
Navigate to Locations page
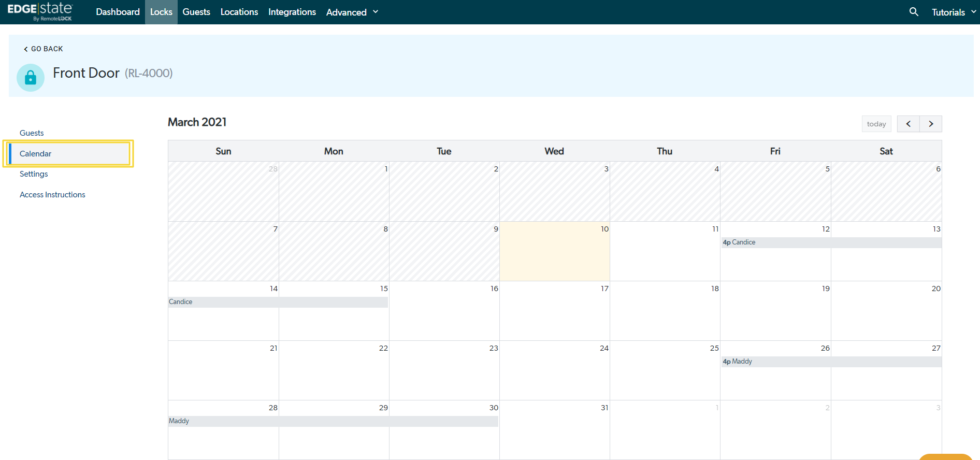[x=239, y=12]
